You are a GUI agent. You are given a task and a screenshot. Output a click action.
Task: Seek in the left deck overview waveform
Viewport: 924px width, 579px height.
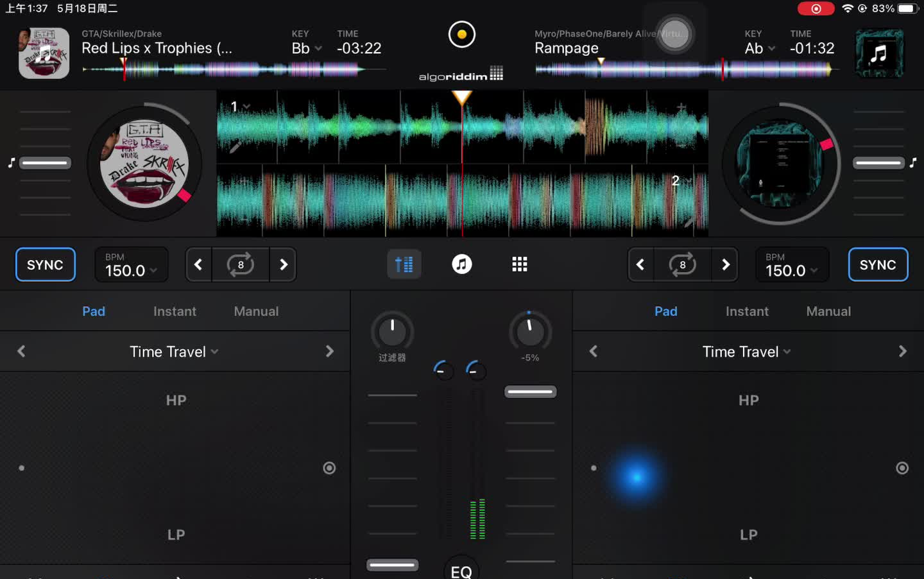click(x=234, y=69)
